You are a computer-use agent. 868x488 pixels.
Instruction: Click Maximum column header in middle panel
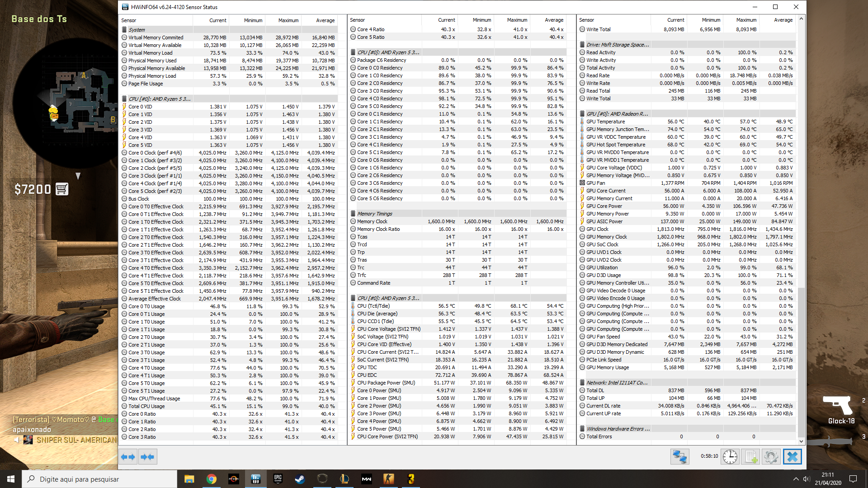(512, 20)
